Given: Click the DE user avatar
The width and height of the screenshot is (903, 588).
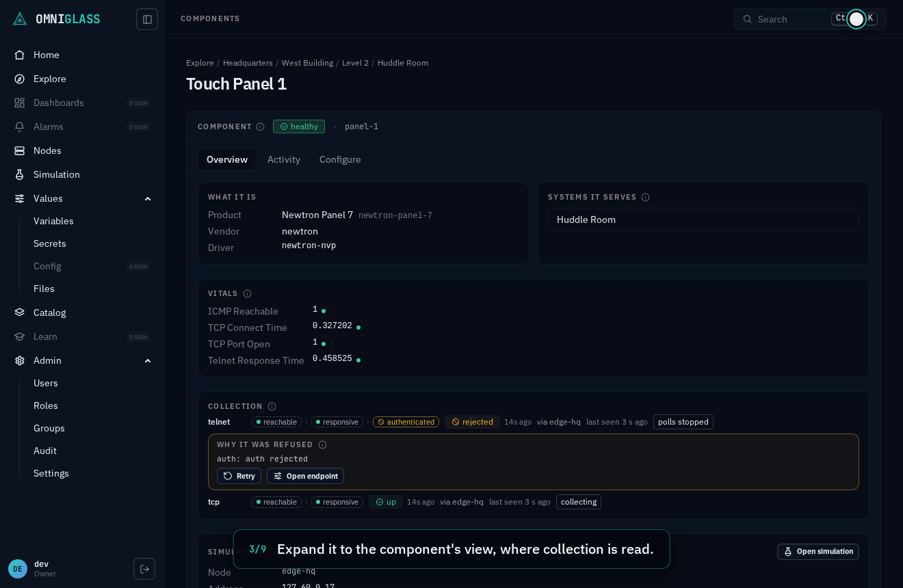Looking at the screenshot, I should click(18, 569).
